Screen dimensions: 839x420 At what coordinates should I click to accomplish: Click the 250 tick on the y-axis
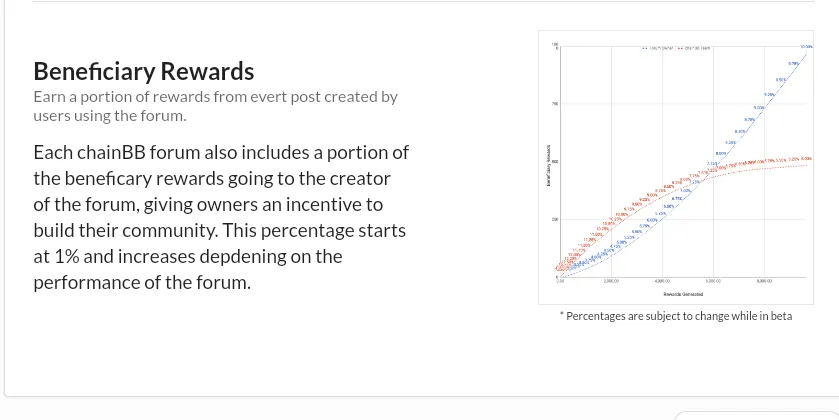555,219
